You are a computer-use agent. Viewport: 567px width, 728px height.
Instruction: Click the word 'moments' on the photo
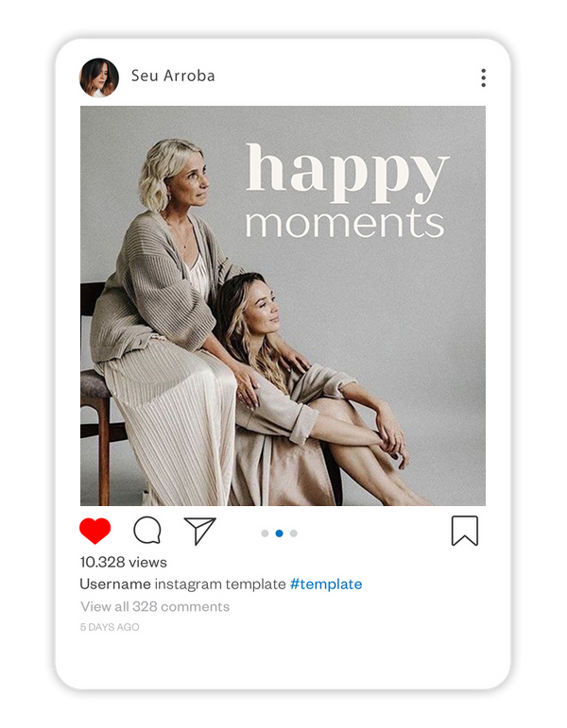(345, 224)
